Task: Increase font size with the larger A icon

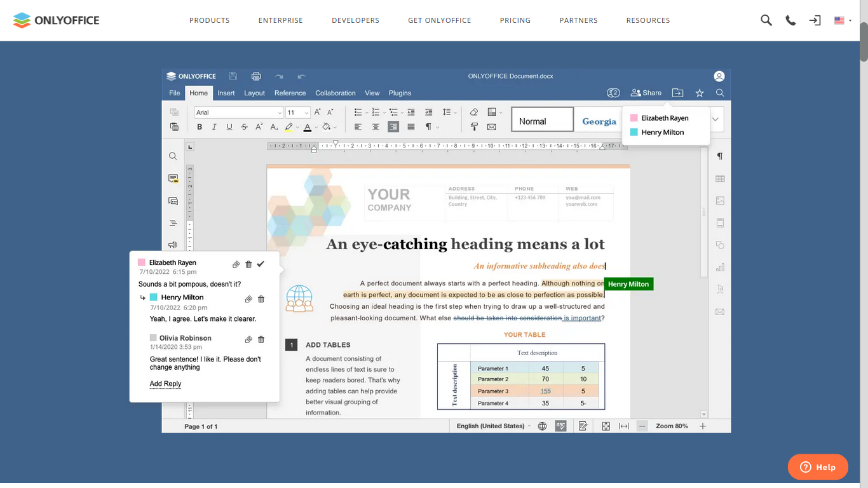Action: pyautogui.click(x=318, y=112)
